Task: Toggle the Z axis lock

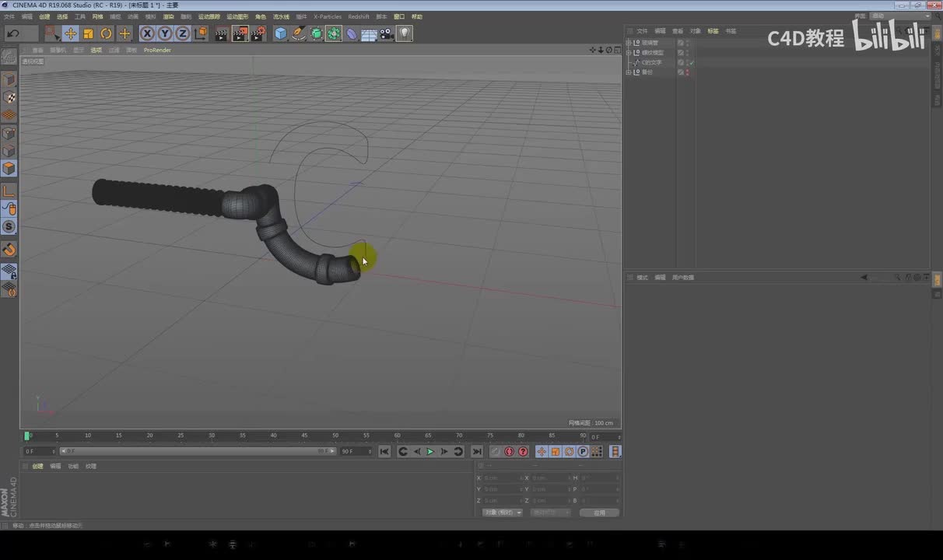Action: coord(183,33)
